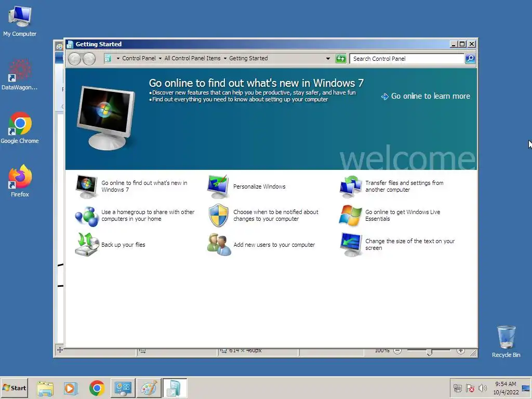Expand dropdown arrow before Control Panel breadcrumb
This screenshot has height=399, width=532.
tap(118, 59)
